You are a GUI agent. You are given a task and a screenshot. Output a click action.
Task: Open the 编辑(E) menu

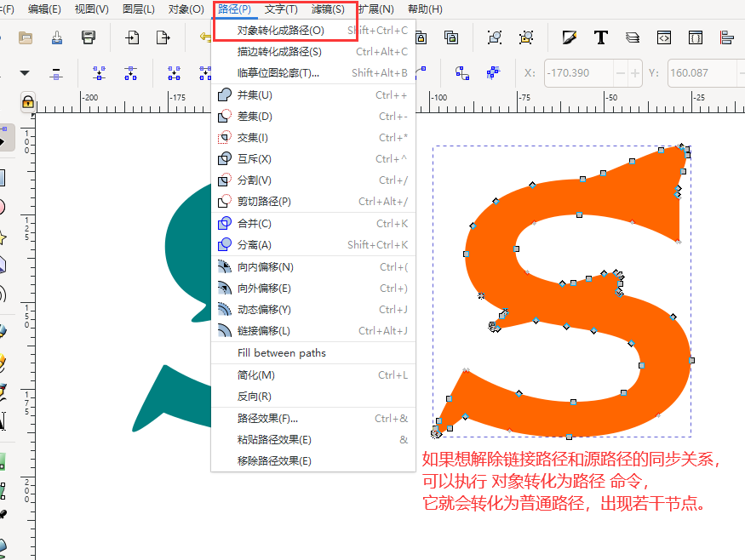[44, 9]
